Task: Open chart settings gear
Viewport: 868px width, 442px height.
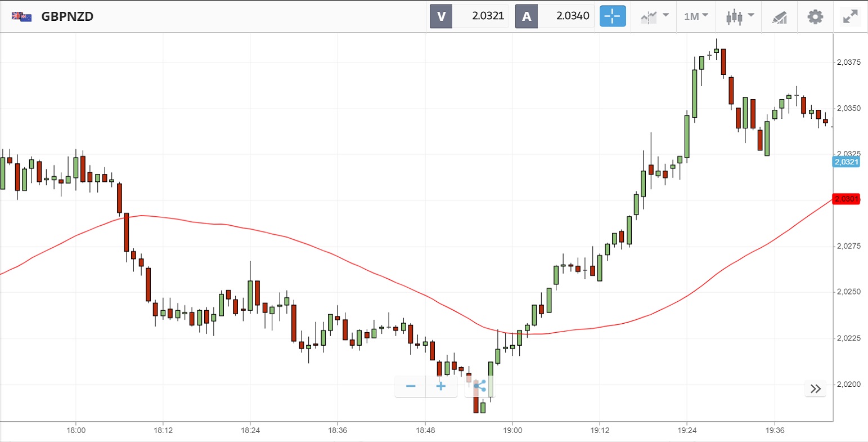Action: [815, 16]
